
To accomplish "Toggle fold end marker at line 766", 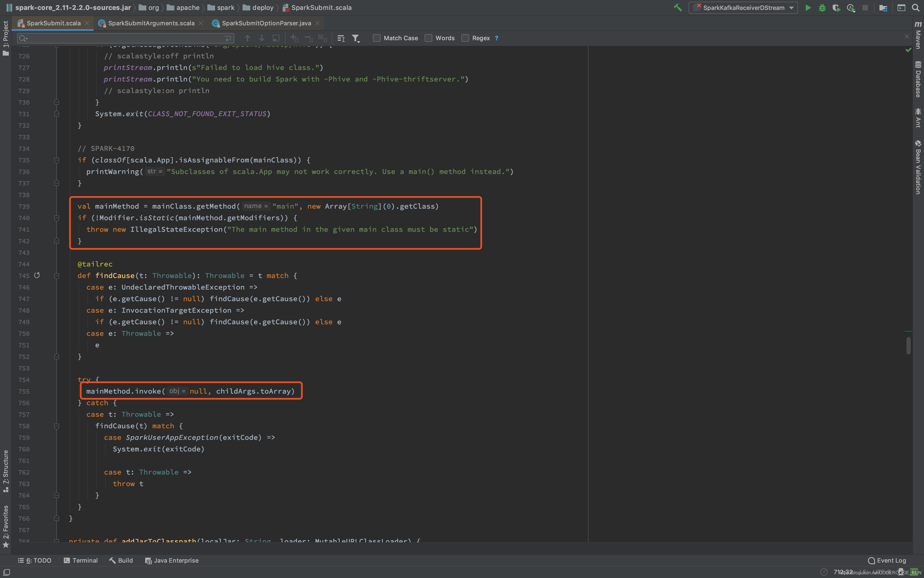I will coord(56,518).
